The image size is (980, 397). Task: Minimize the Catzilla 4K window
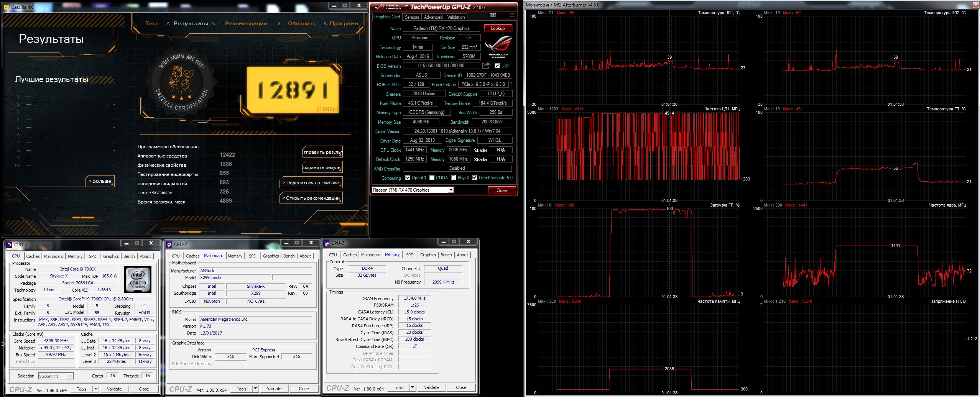point(335,6)
